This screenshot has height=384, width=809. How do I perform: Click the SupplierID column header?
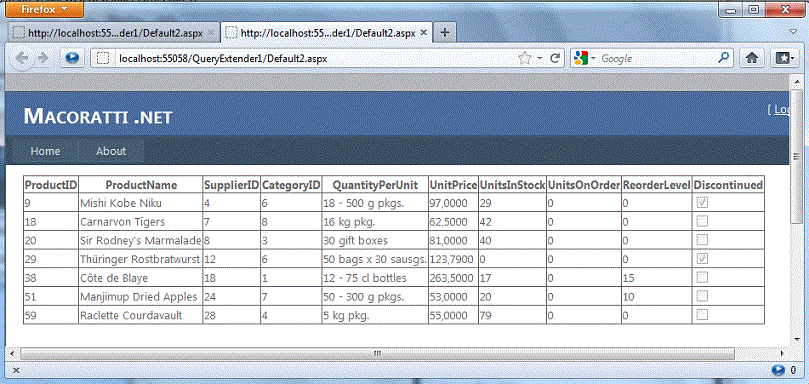pyautogui.click(x=232, y=184)
